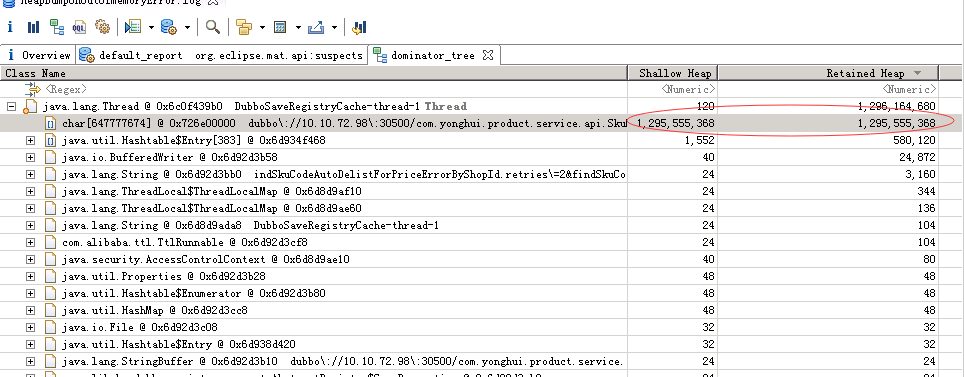Click the object icon of java.util.HashMap row
This screenshot has width=964, height=377.
point(50,311)
